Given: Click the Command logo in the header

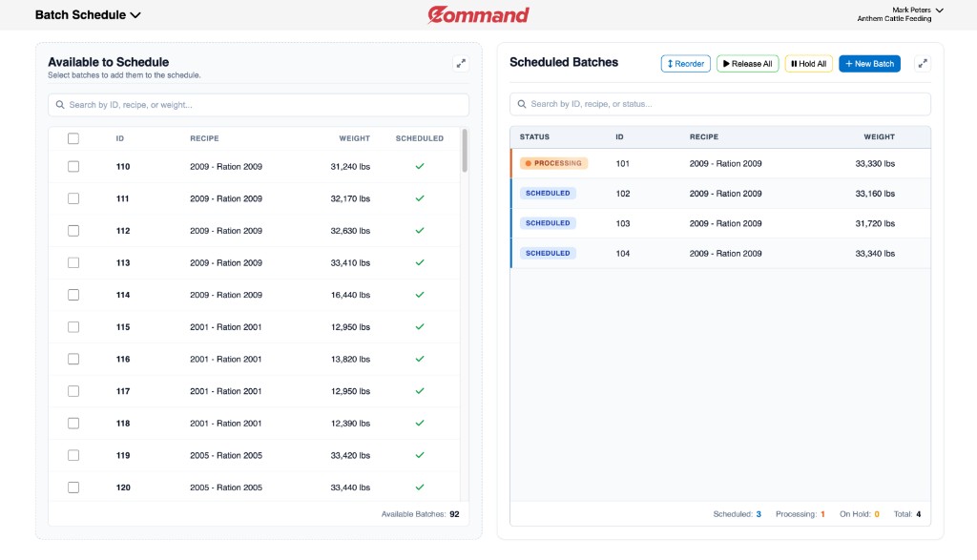Looking at the screenshot, I should 477,14.
